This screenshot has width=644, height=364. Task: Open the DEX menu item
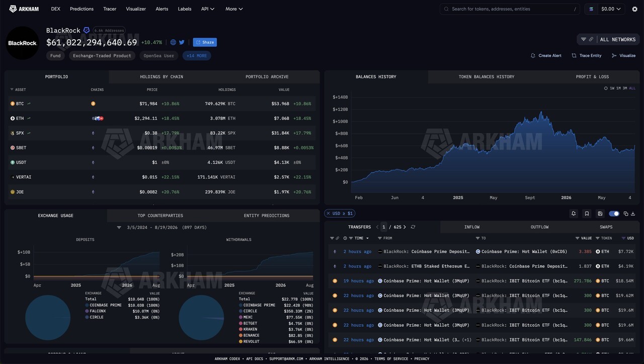55,9
